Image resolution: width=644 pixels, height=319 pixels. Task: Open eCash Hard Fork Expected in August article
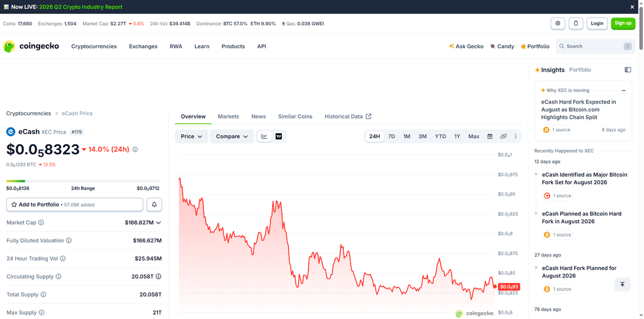[x=579, y=109]
